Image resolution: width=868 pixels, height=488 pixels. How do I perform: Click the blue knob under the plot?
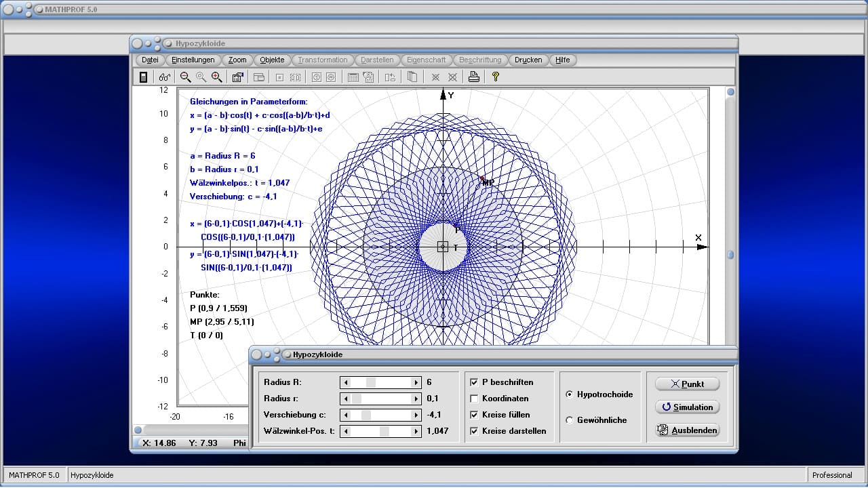tap(138, 430)
